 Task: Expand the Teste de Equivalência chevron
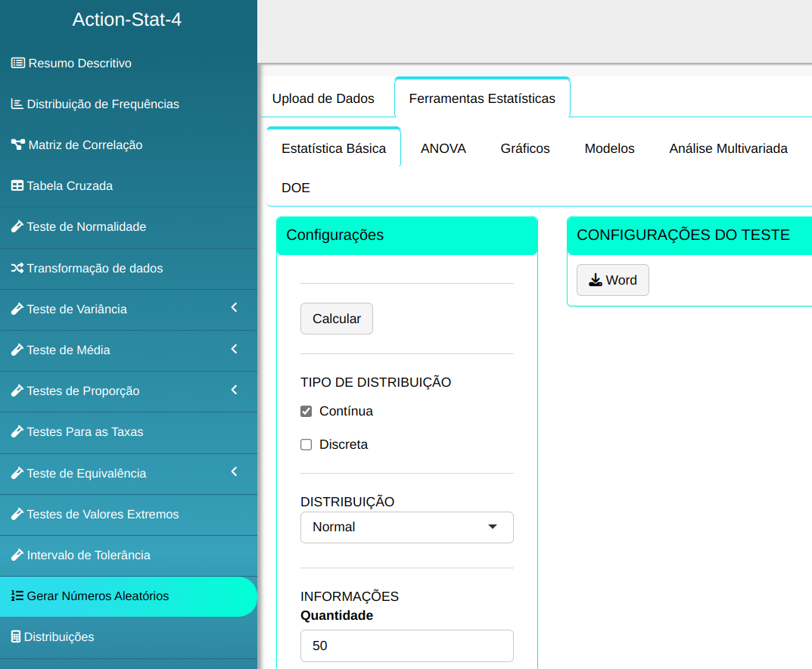[234, 472]
